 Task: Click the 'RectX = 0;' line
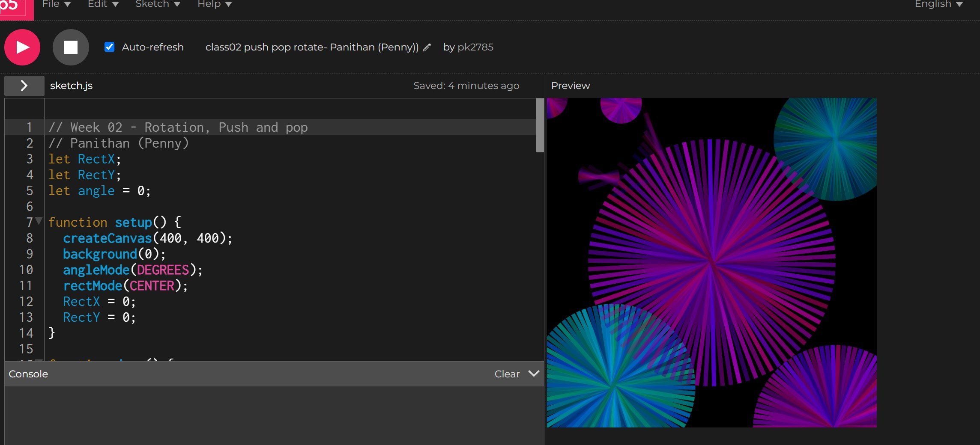point(99,301)
